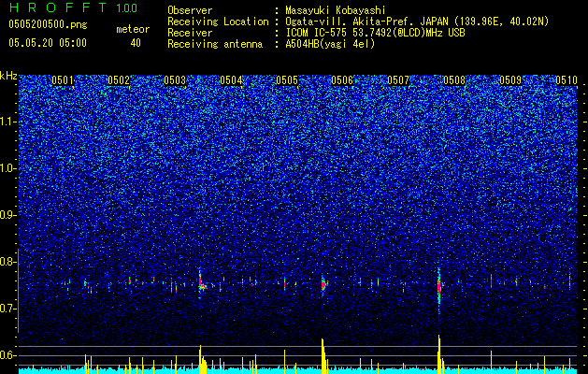Click the 0.7 frequency axis label
The height and width of the screenshot is (374, 588).
(8, 309)
